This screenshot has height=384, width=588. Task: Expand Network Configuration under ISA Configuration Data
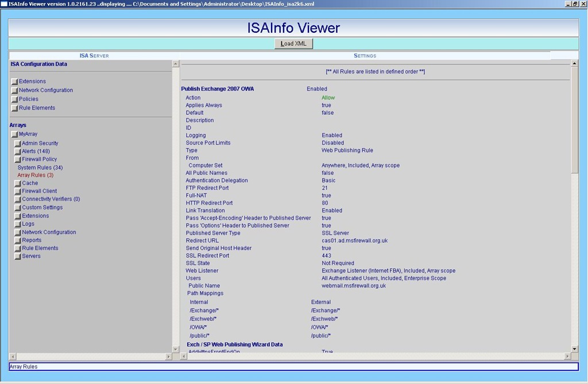pos(14,90)
